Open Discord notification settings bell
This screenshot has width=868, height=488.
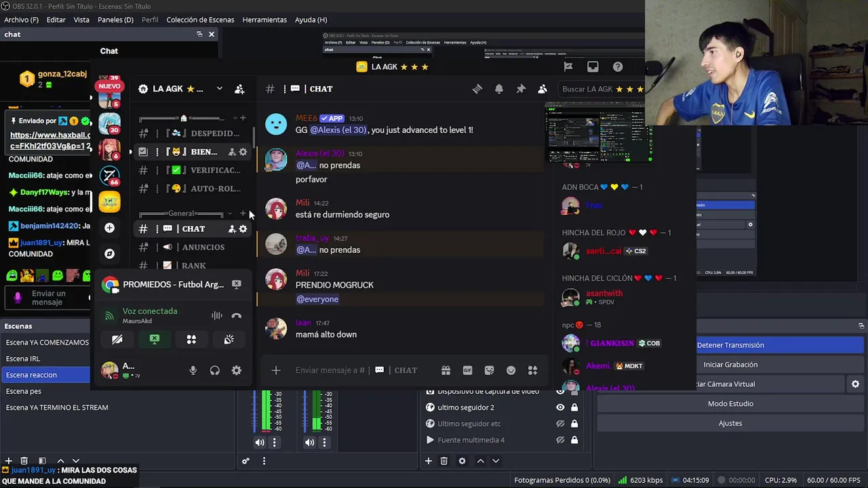pos(499,89)
